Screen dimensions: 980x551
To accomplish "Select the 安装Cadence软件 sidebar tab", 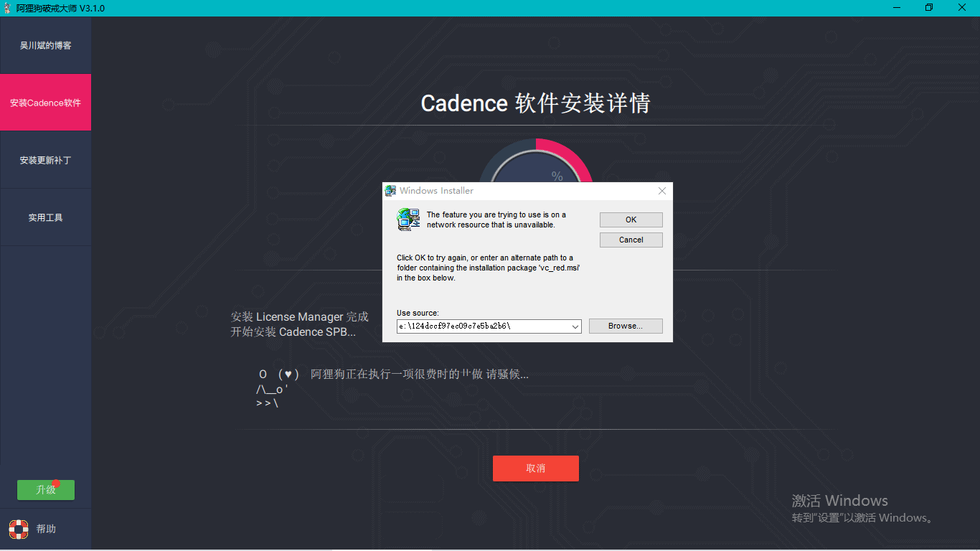I will pyautogui.click(x=46, y=103).
